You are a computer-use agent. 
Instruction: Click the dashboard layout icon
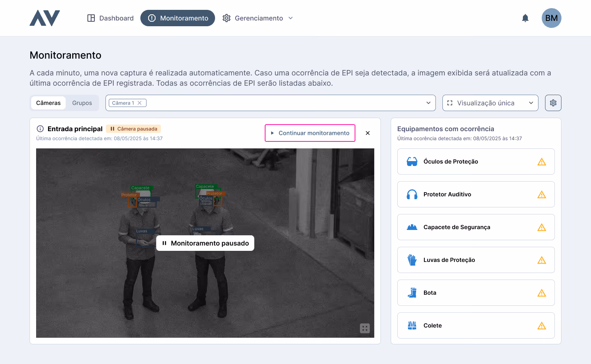(91, 18)
